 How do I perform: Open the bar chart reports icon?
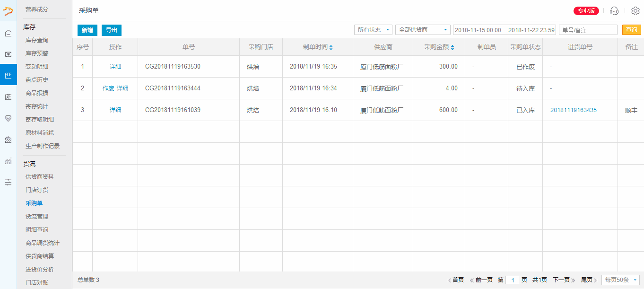tap(8, 161)
